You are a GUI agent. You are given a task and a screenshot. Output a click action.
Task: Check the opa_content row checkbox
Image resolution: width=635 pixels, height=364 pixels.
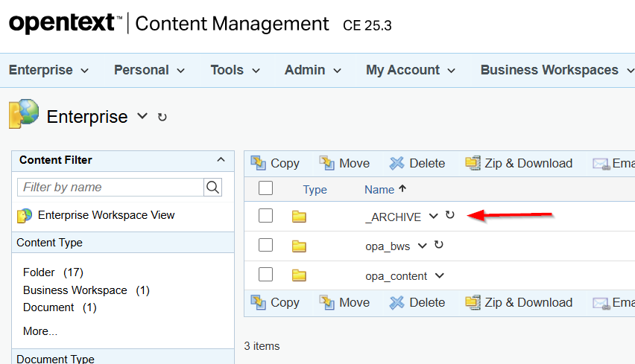pos(265,274)
